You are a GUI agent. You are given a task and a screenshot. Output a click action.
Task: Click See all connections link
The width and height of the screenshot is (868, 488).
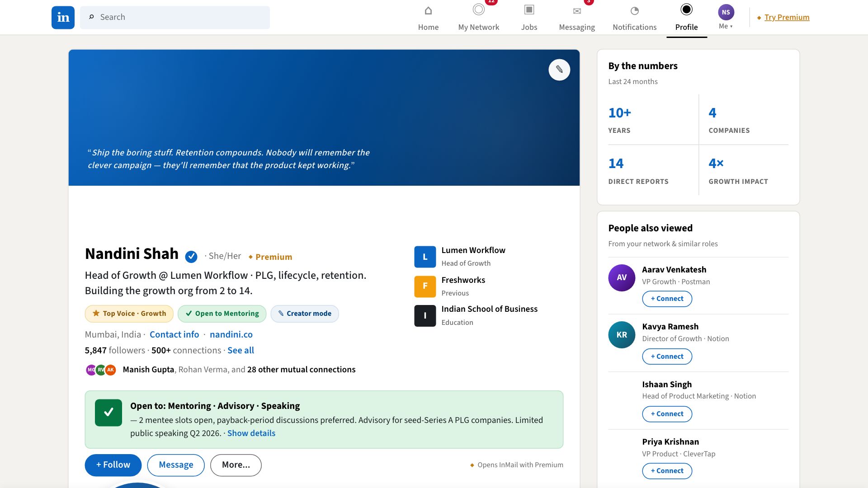pyautogui.click(x=241, y=350)
